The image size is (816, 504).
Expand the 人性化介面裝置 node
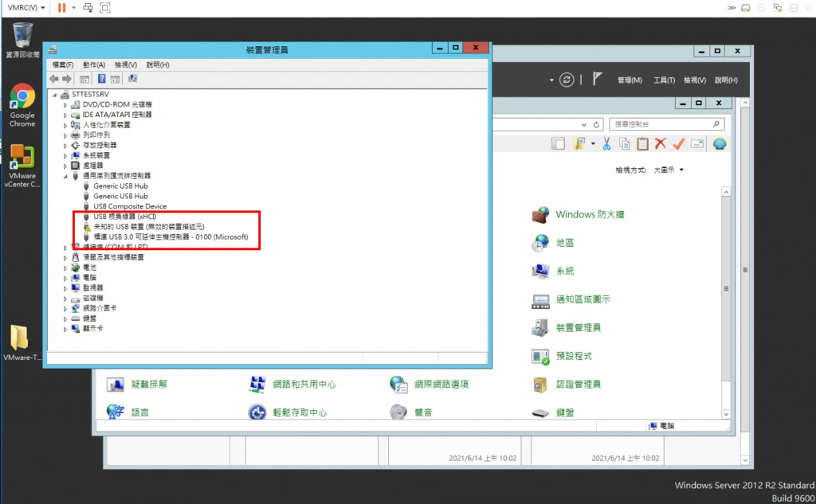pos(65,125)
